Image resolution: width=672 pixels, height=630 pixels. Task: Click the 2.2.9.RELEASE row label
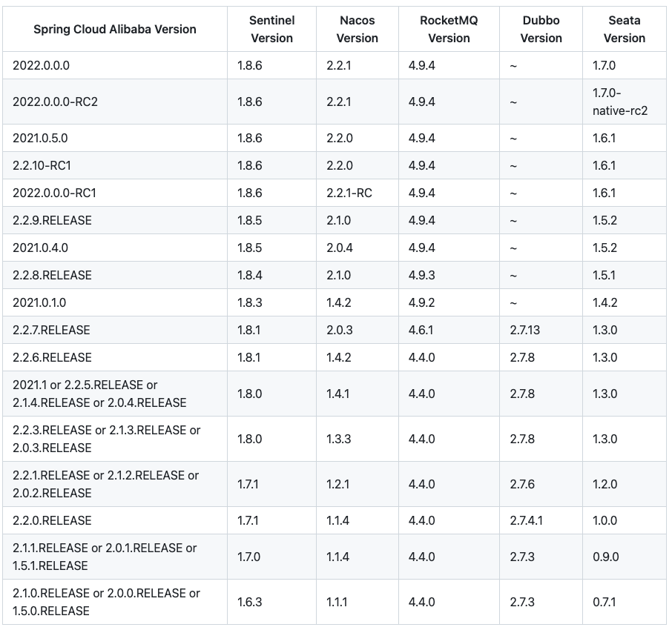(52, 220)
